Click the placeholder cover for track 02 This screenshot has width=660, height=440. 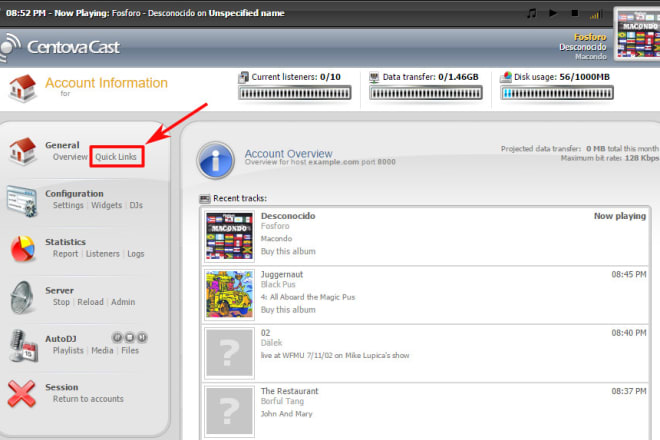[x=229, y=353]
